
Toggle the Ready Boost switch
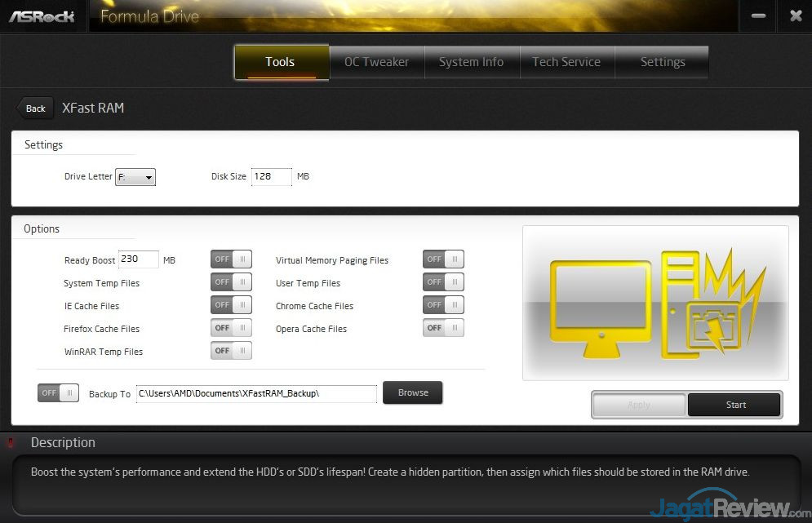pyautogui.click(x=231, y=259)
